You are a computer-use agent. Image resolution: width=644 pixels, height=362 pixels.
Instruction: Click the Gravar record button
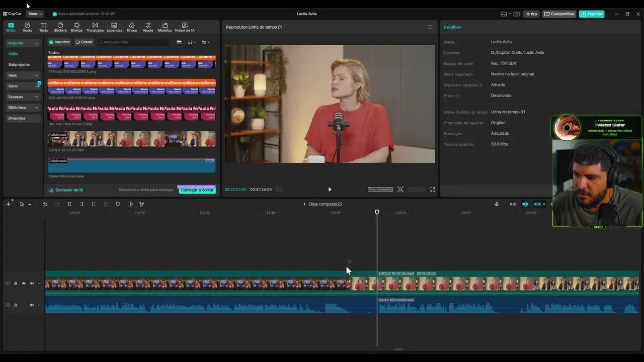click(x=84, y=42)
